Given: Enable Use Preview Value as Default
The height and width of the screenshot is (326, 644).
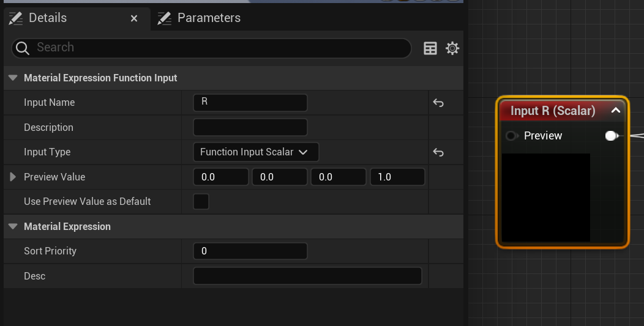Looking at the screenshot, I should click(x=201, y=202).
